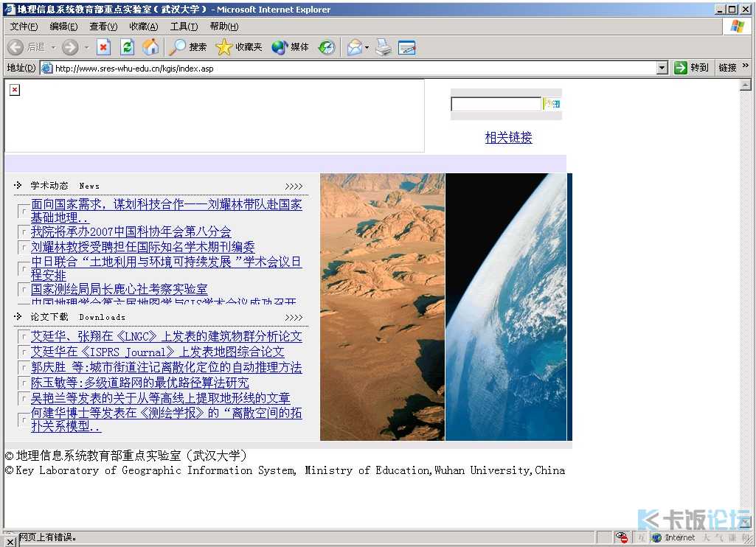Click the Forward navigation arrow icon
This screenshot has height=547, width=756.
pos(70,46)
